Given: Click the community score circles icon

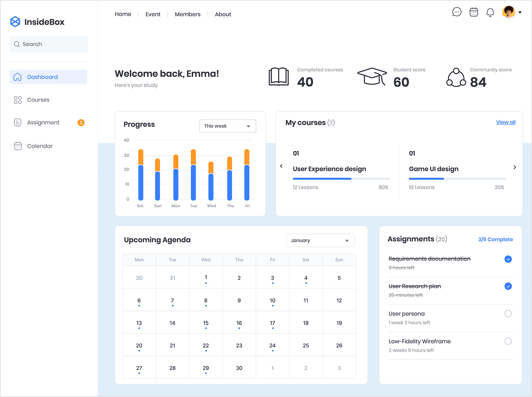Looking at the screenshot, I should [456, 77].
